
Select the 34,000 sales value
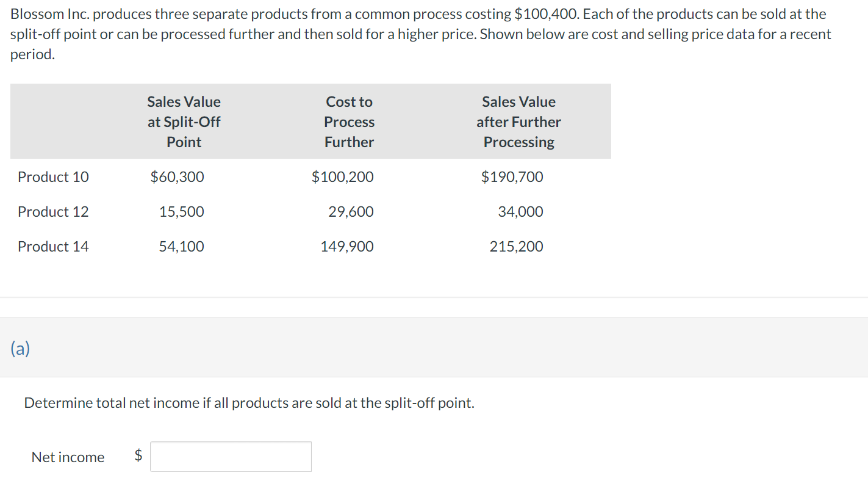click(521, 212)
